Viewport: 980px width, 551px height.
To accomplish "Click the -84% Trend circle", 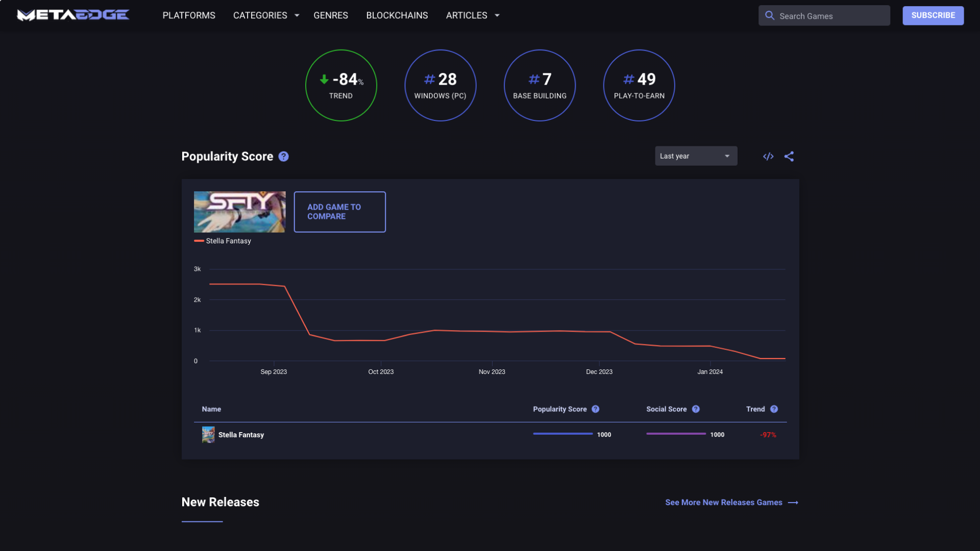I will pos(341,85).
